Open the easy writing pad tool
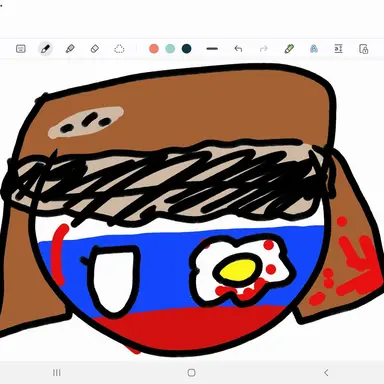The width and height of the screenshot is (384, 384). [338, 49]
